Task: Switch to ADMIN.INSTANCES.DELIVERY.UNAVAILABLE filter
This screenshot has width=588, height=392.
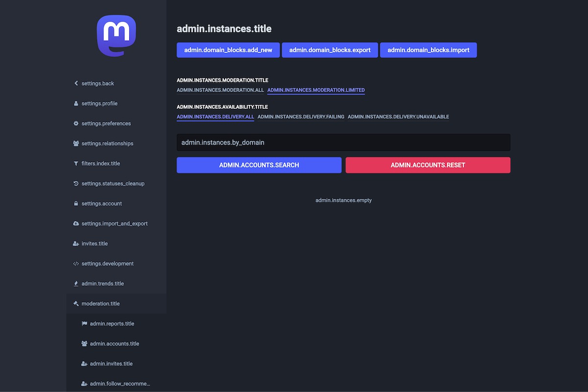Action: [x=398, y=117]
